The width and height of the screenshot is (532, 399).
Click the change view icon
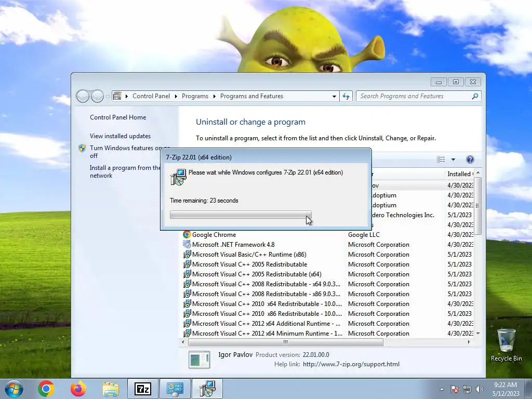point(441,159)
